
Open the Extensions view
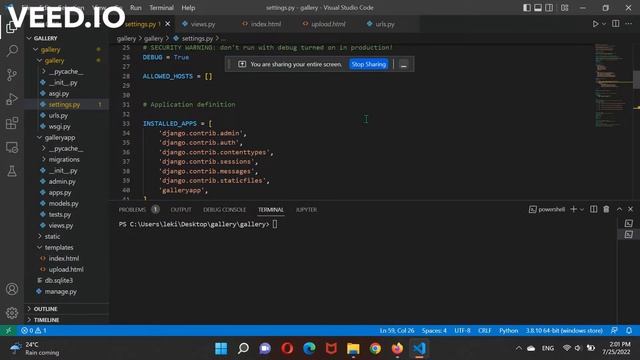tap(12, 123)
